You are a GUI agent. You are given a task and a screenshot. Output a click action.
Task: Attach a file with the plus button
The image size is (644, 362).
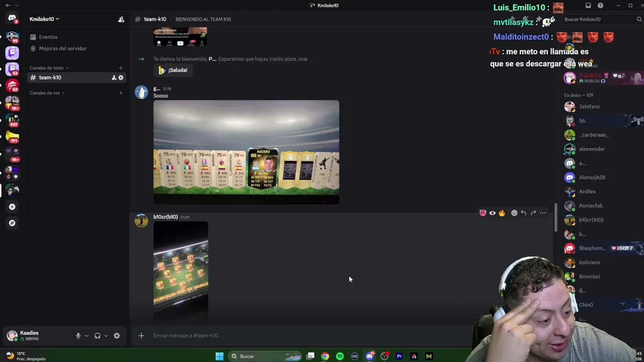pyautogui.click(x=141, y=335)
